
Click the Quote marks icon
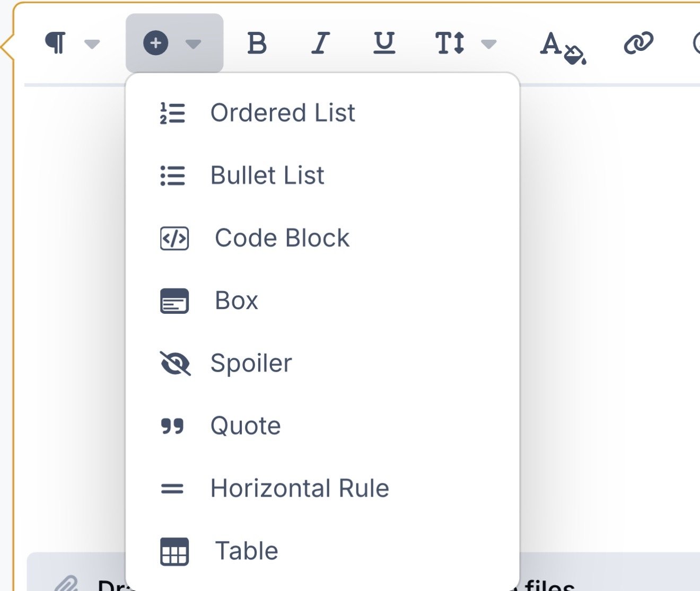(172, 426)
